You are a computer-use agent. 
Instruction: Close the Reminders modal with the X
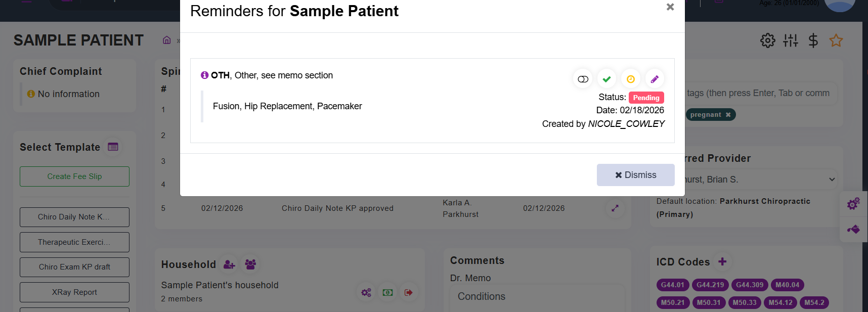[670, 7]
